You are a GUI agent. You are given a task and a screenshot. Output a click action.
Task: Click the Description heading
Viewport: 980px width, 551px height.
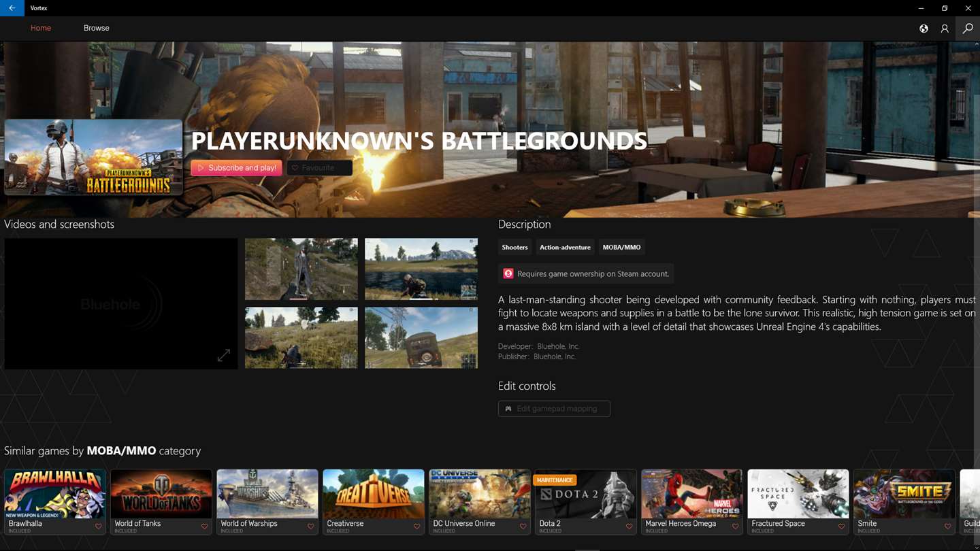[x=524, y=224]
